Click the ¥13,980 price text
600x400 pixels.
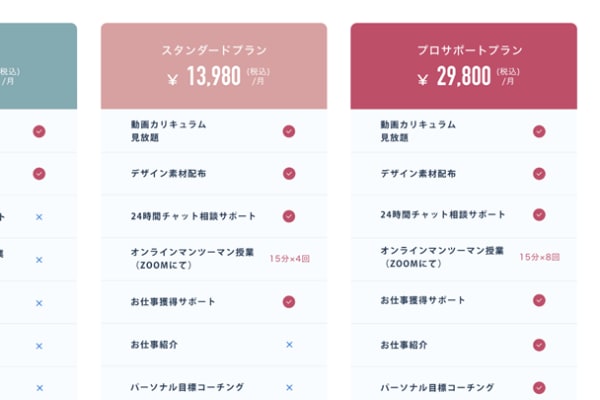203,76
